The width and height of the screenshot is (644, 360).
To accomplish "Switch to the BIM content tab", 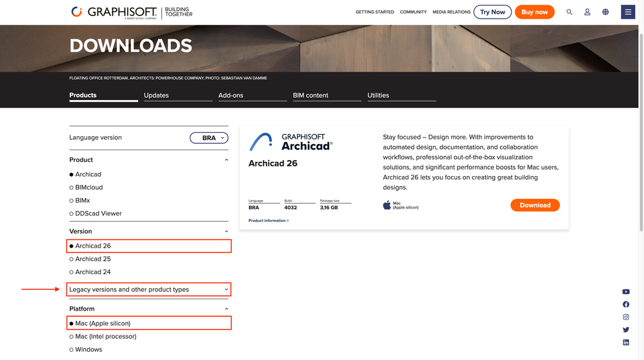I will [x=327, y=95].
